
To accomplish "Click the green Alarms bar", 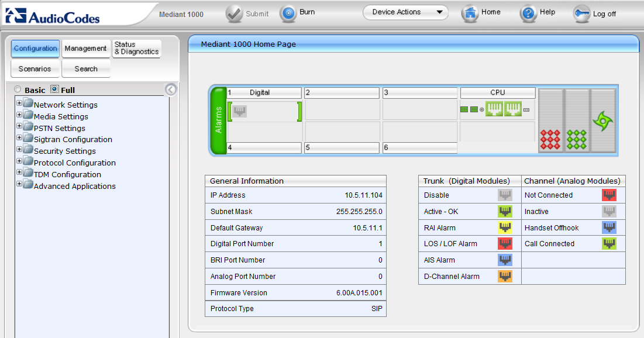I will coord(218,120).
